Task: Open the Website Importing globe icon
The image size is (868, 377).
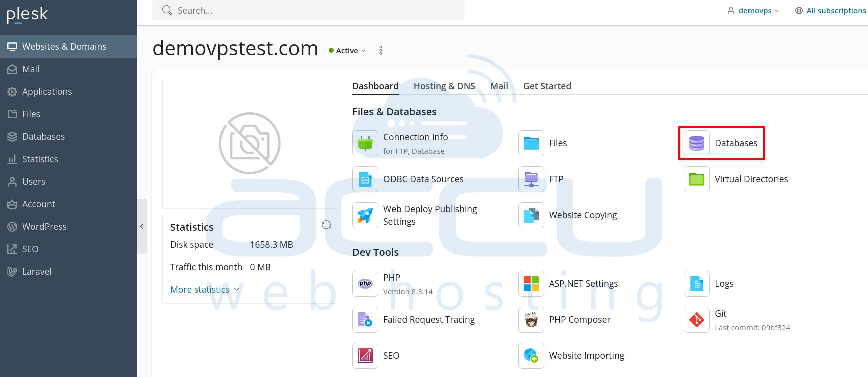Action: [x=531, y=356]
